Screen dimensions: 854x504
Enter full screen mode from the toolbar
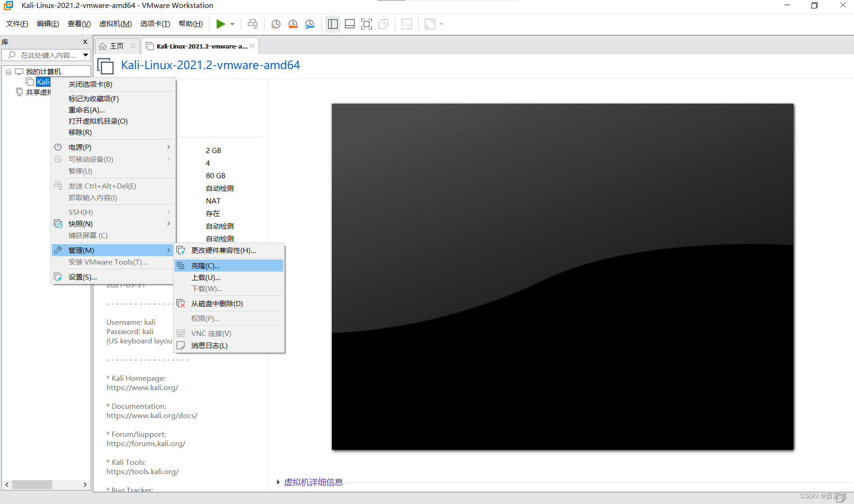pyautogui.click(x=367, y=24)
